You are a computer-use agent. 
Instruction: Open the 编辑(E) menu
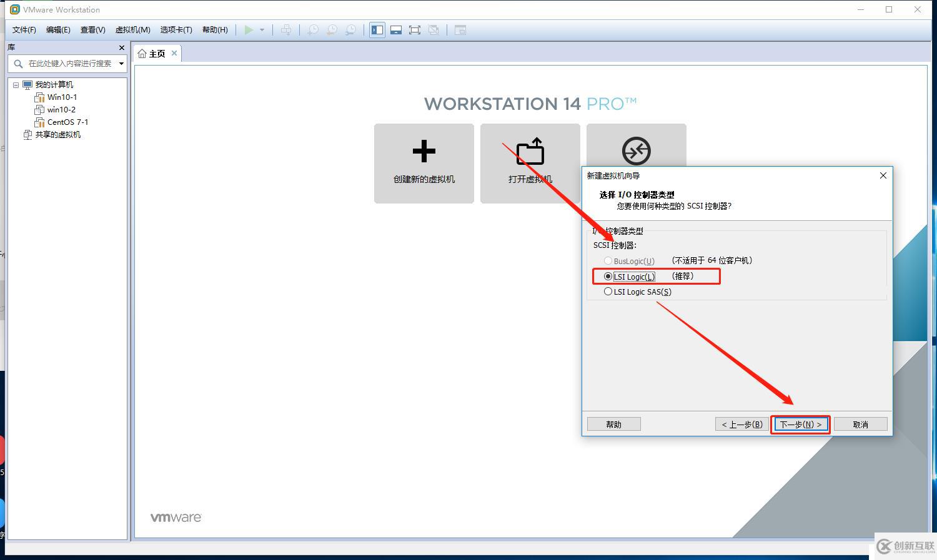58,30
